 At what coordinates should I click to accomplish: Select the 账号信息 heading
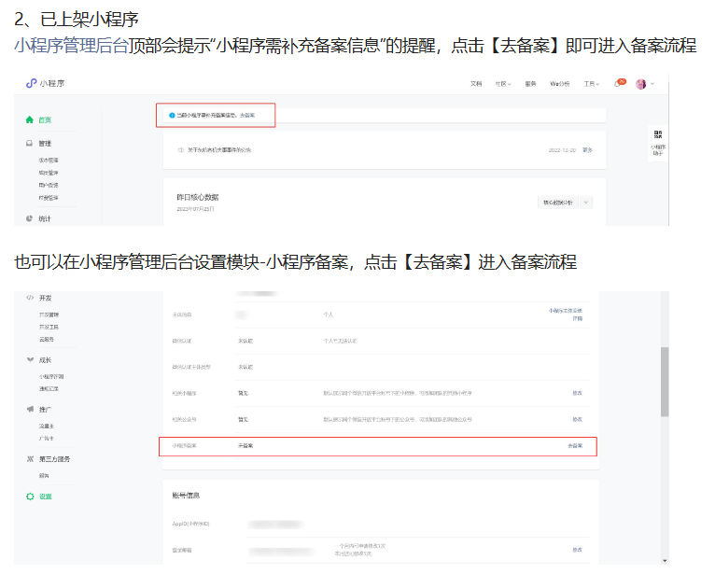pos(186,496)
